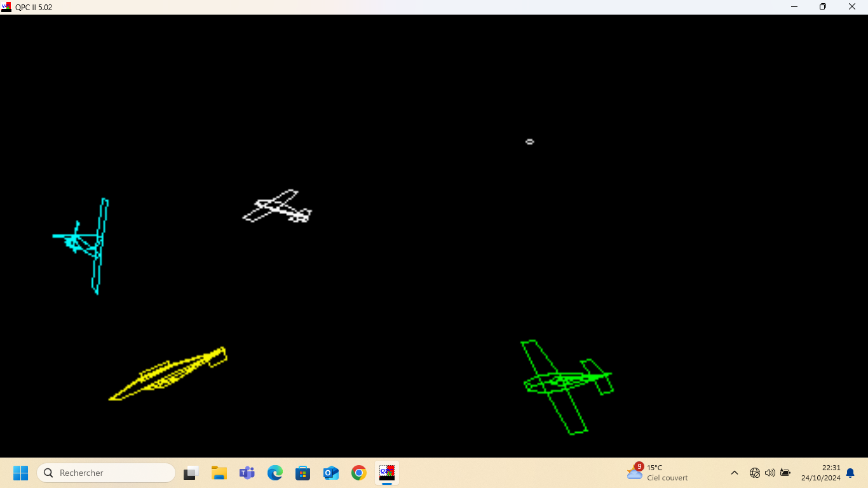Restore down the QPC II window
Image resolution: width=868 pixels, height=488 pixels.
point(823,7)
